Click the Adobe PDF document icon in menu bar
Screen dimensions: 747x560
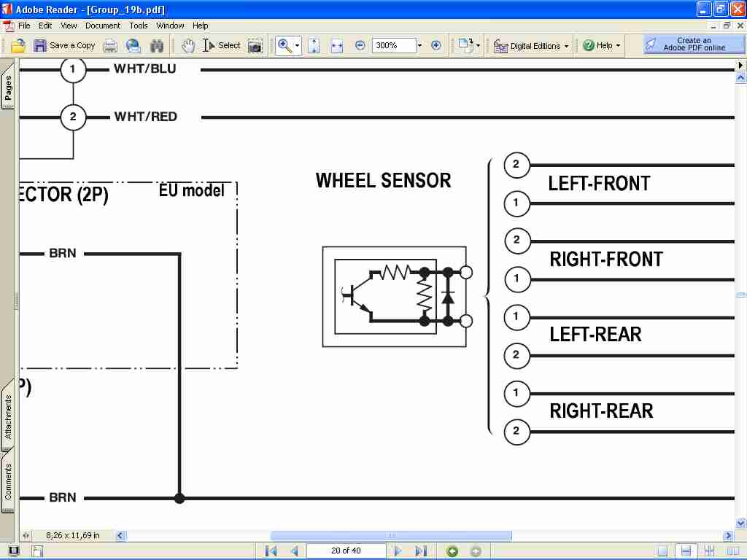8,26
